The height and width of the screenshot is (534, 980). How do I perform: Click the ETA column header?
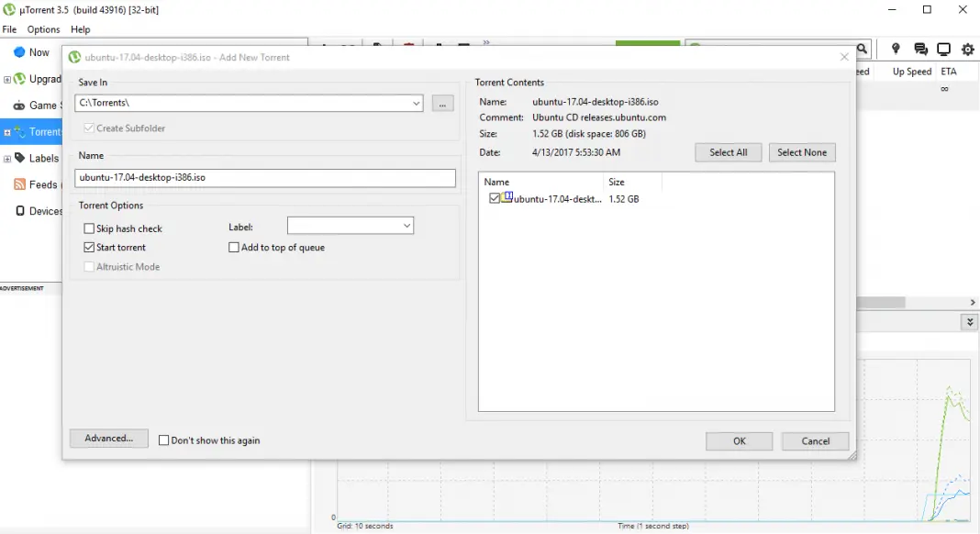click(956, 72)
